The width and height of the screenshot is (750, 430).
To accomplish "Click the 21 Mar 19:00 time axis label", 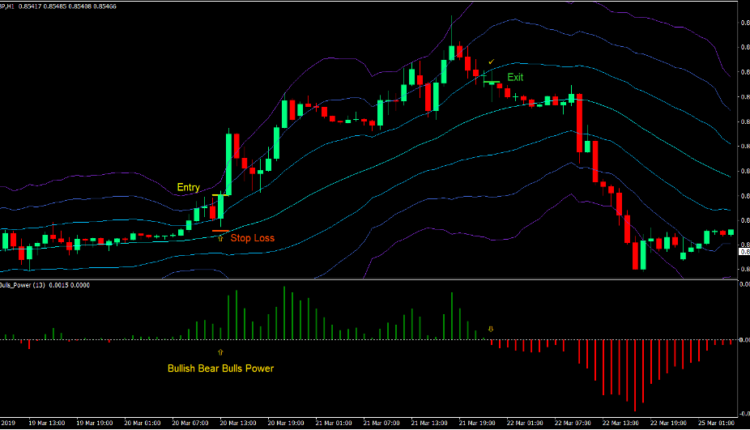I will pos(474,423).
